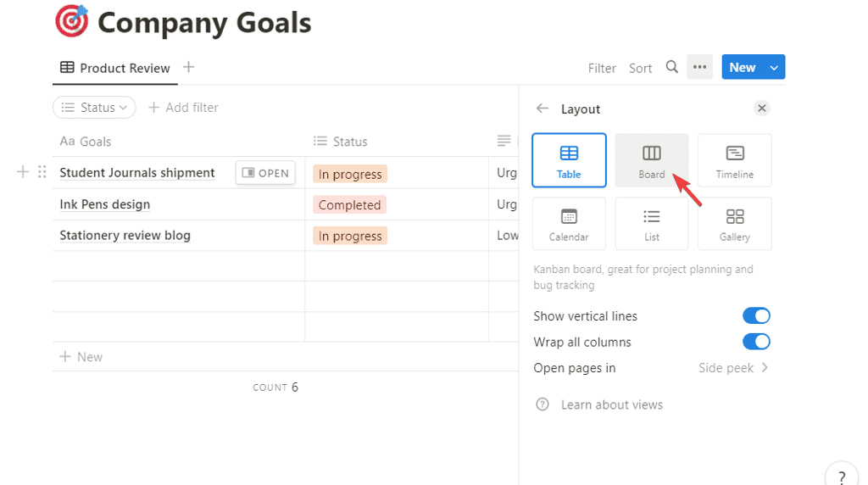The width and height of the screenshot is (868, 485).
Task: Add a new view with plus icon
Action: click(x=189, y=67)
